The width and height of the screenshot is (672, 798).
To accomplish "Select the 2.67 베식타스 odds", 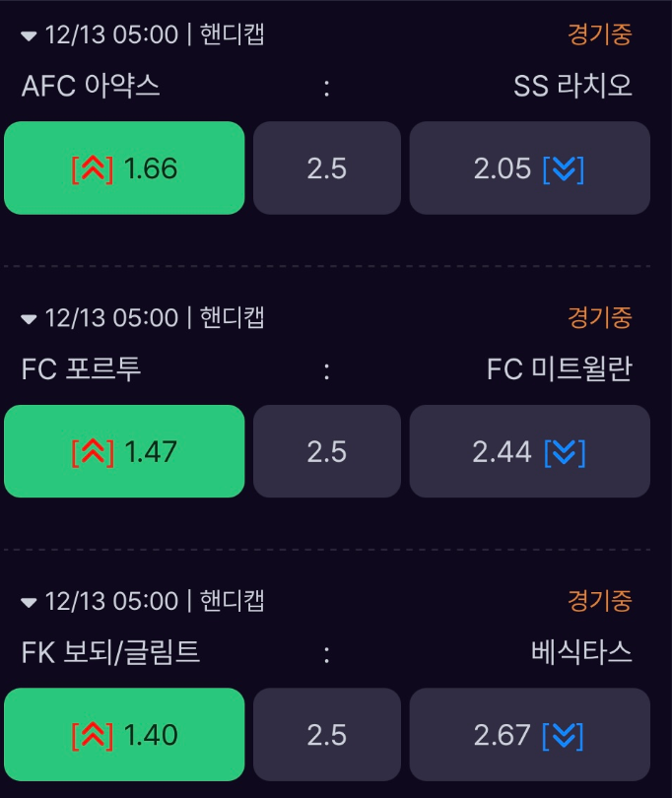I will [529, 734].
